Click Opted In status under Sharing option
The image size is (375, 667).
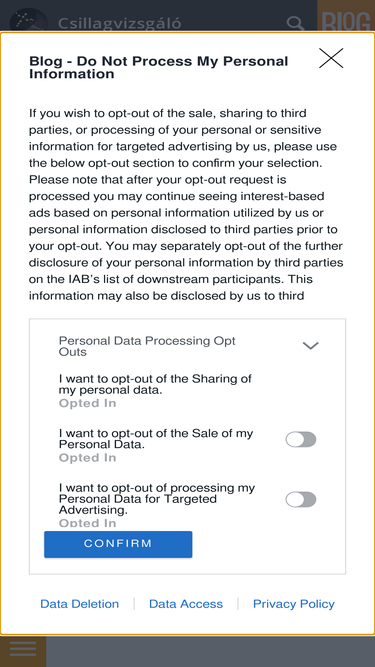coord(87,403)
